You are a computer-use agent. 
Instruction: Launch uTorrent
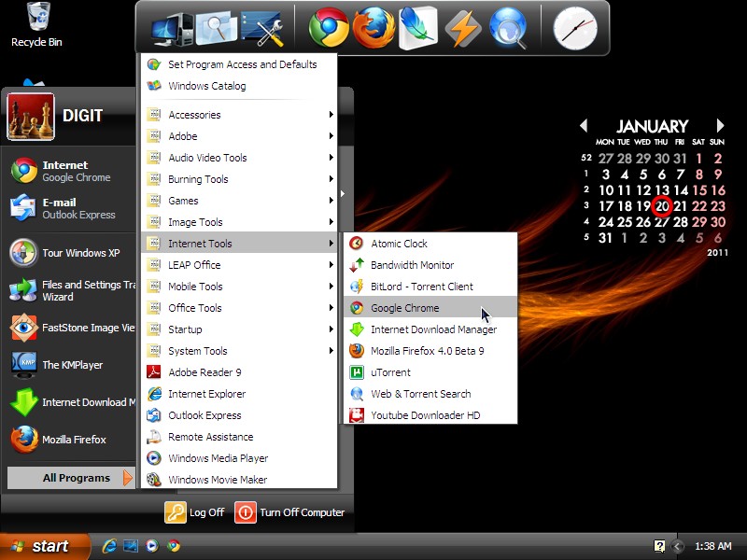click(430, 372)
